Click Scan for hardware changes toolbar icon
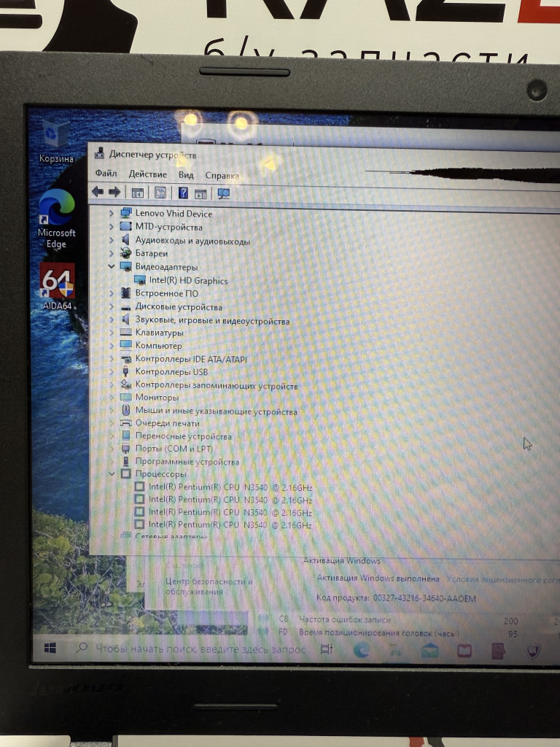Viewport: 560px width, 747px height. click(223, 193)
